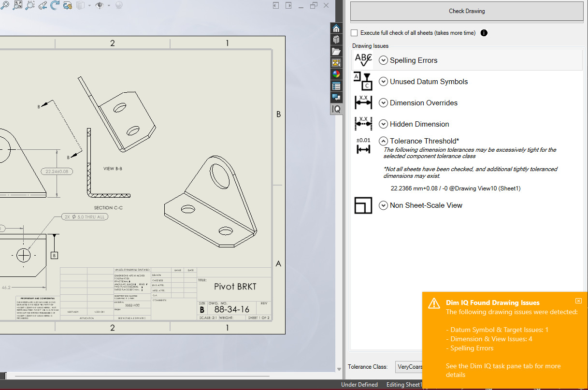Open the Appearances and Scenes panel

pyautogui.click(x=336, y=74)
